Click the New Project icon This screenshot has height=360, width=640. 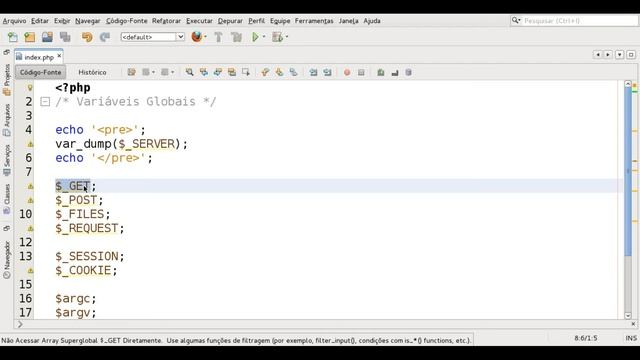point(29,37)
